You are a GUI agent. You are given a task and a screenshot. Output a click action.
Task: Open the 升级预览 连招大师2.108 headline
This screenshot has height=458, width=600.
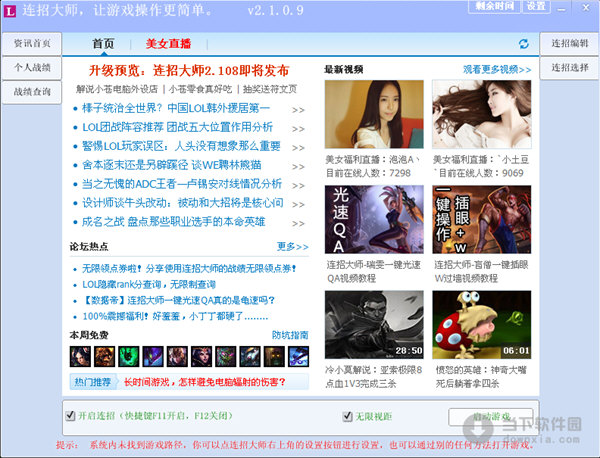[x=189, y=70]
